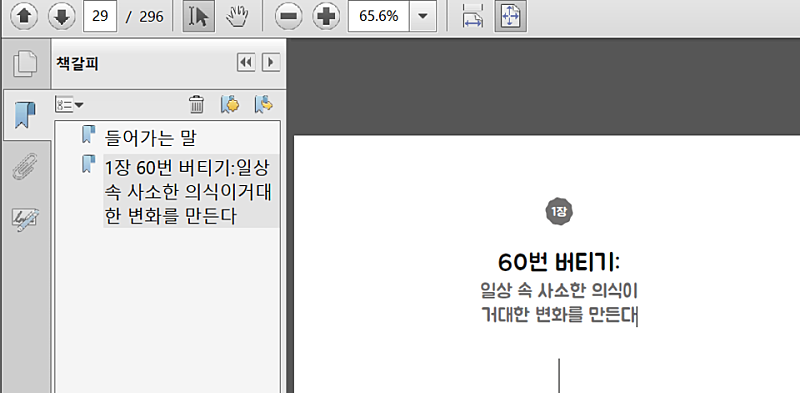Image resolution: width=800 pixels, height=393 pixels.
Task: Click the bookmark icon beside 들어가는 말
Action: point(89,134)
